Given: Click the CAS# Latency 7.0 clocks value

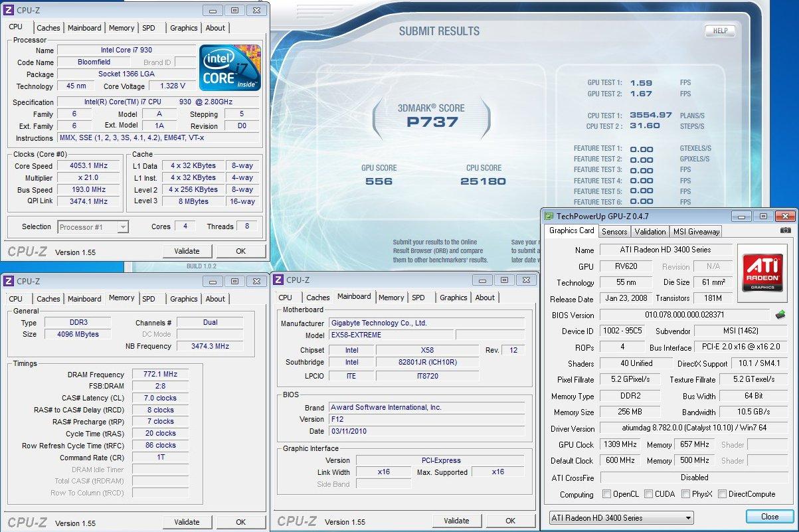Looking at the screenshot, I should (160, 399).
